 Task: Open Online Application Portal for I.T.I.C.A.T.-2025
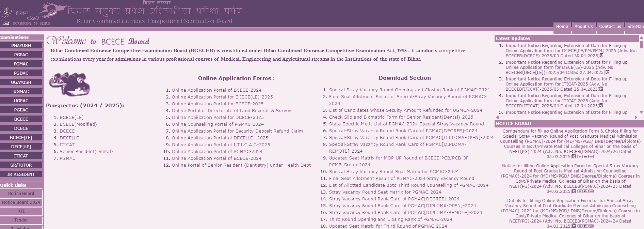click(x=221, y=144)
